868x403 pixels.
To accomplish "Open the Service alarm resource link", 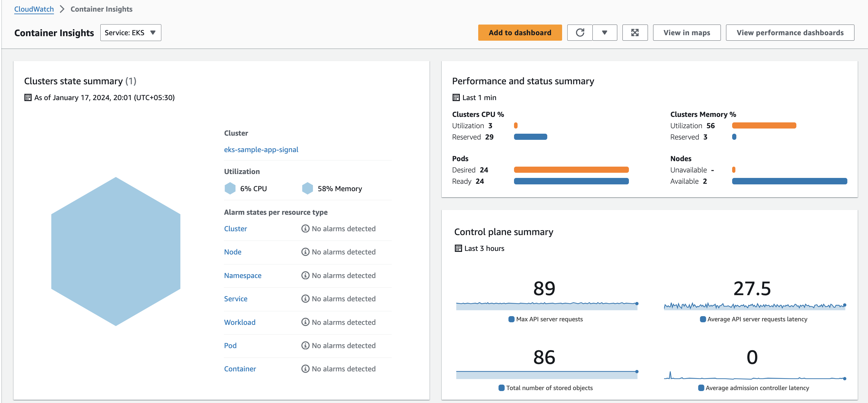I will click(x=236, y=299).
